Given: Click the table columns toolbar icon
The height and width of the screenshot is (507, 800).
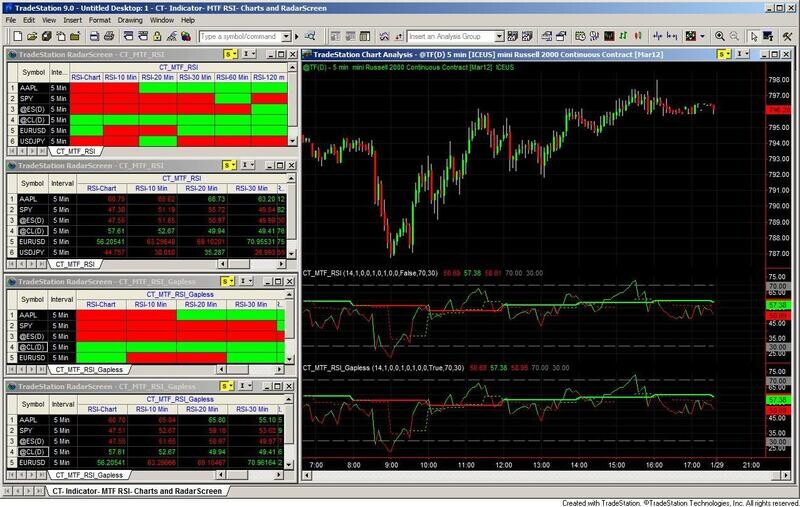Looking at the screenshot, I should (x=364, y=36).
